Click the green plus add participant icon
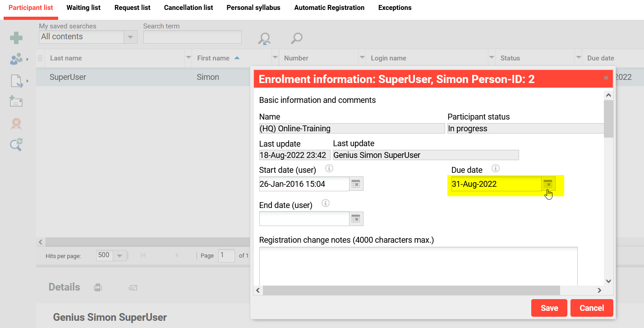This screenshot has height=328, width=644. pyautogui.click(x=16, y=38)
